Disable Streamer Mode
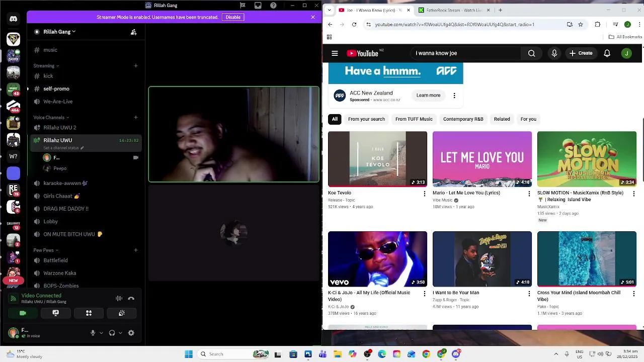644x362 pixels. [233, 17]
